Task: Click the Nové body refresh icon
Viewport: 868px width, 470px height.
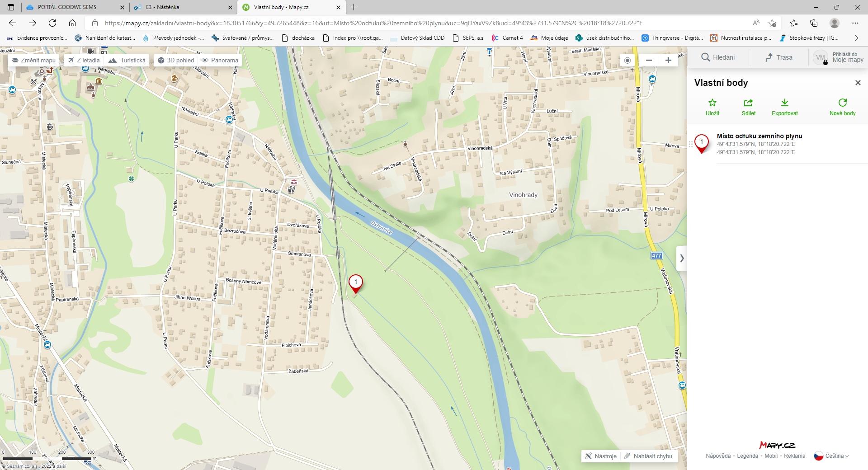Action: coord(842,103)
